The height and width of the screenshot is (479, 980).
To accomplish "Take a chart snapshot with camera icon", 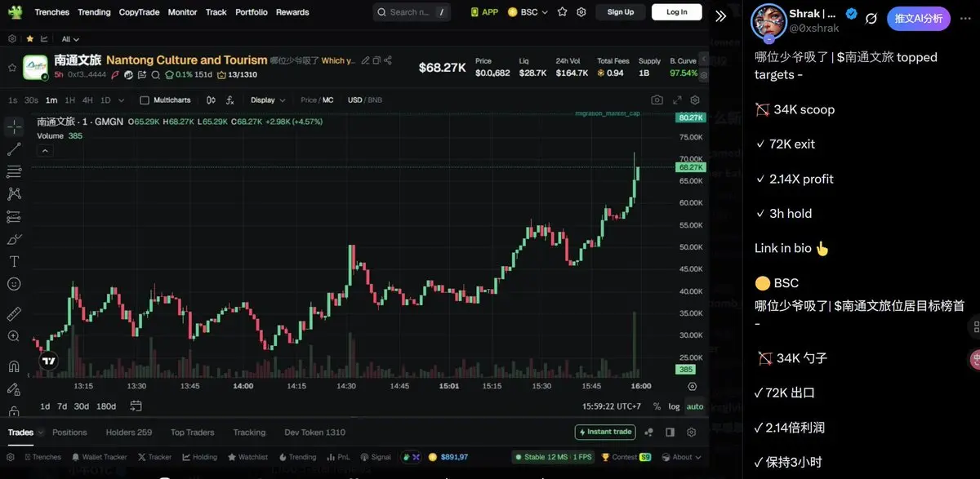I will 657,100.
